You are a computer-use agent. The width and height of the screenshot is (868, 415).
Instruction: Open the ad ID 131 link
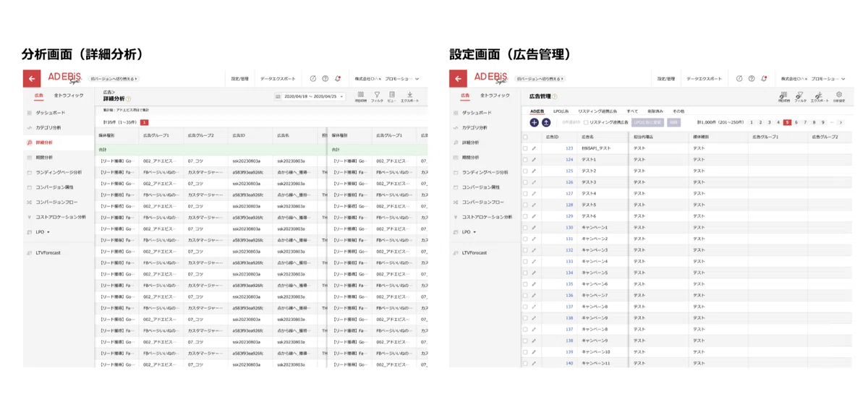pos(569,239)
